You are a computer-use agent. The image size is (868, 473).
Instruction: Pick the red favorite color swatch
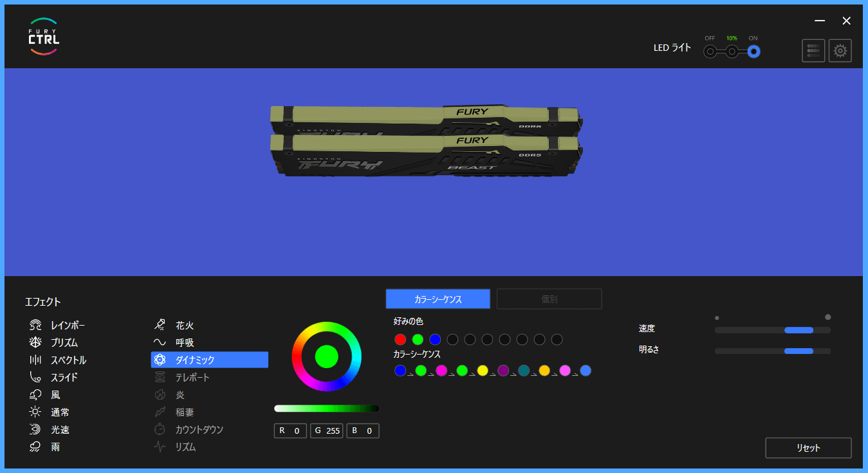pos(400,339)
